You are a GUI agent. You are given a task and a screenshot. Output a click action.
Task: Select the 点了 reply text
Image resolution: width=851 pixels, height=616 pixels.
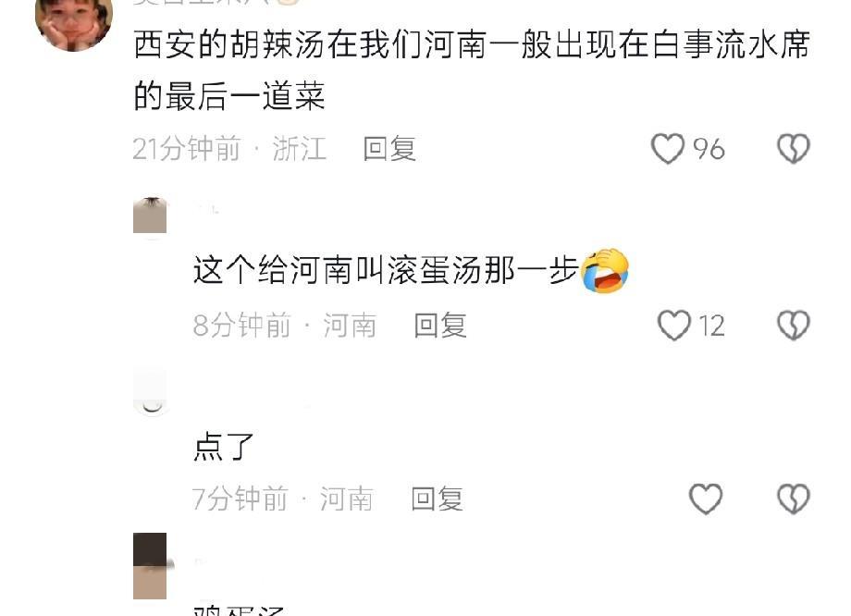click(223, 447)
